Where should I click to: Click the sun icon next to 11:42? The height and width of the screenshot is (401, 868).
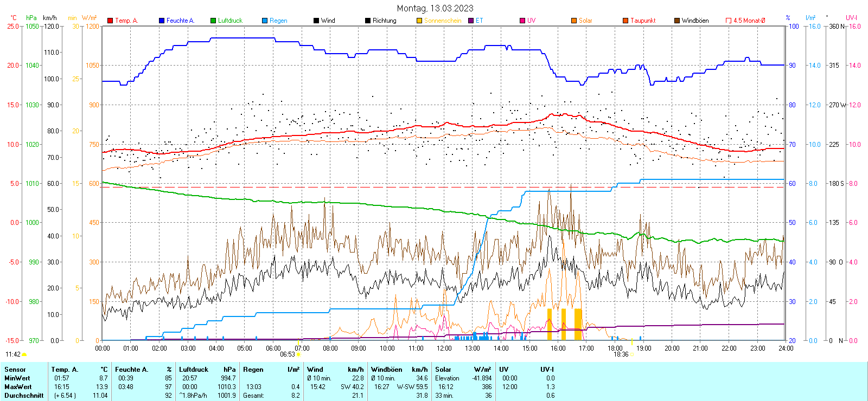click(x=24, y=354)
